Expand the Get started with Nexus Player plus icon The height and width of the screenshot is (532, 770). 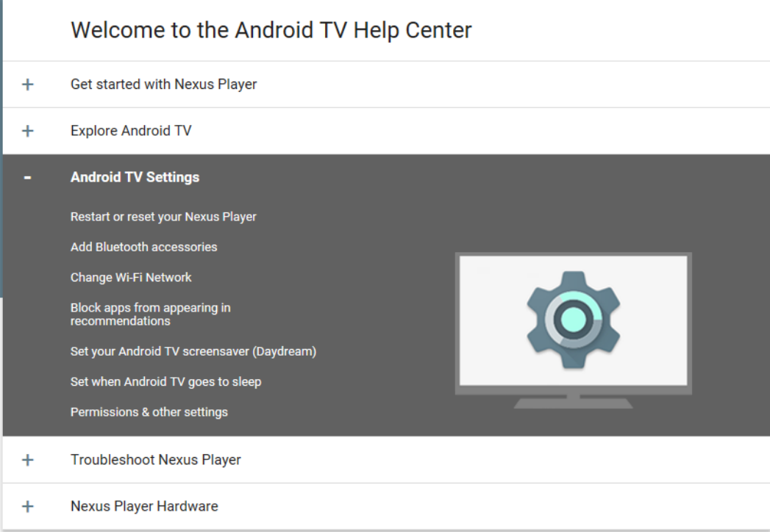28,85
